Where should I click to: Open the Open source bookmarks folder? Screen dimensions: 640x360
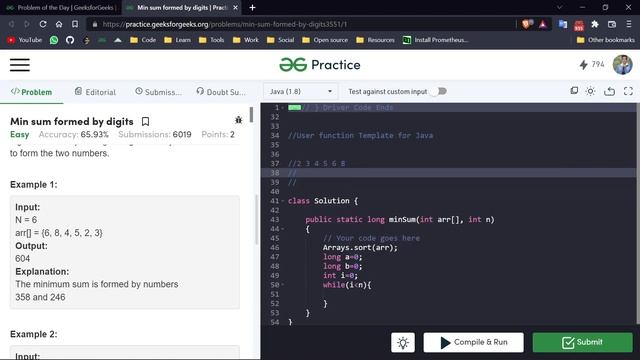point(325,40)
